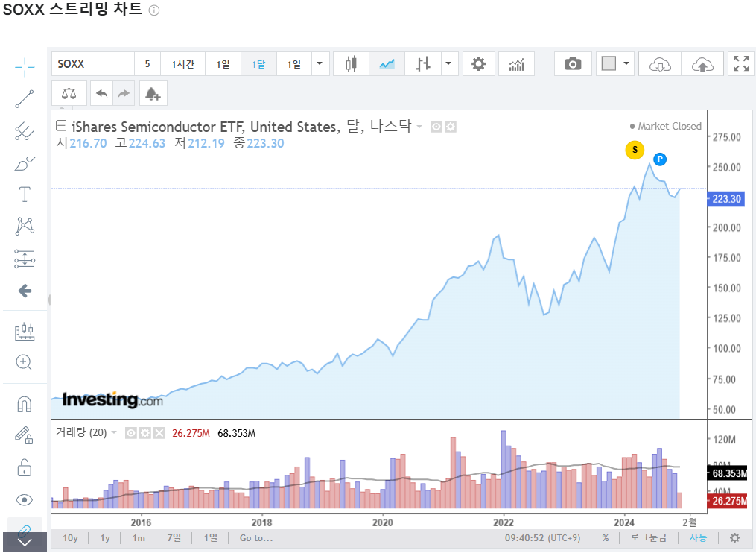The height and width of the screenshot is (553, 756).
Task: Toggle lock all drawing tools
Action: [x=24, y=467]
